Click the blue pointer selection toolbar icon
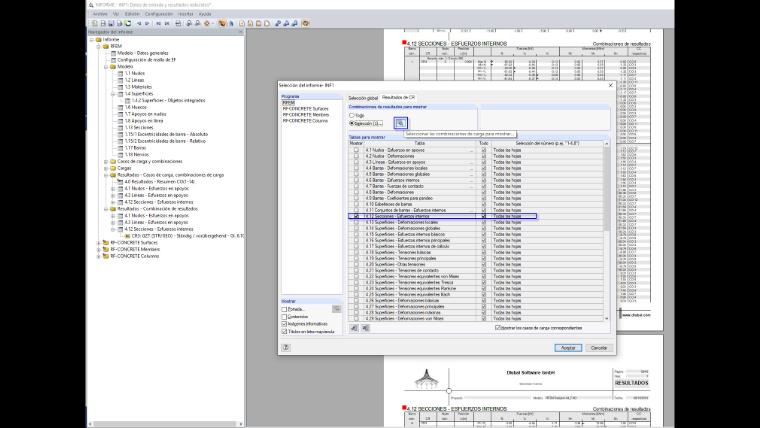The height and width of the screenshot is (428, 760). tap(231, 23)
